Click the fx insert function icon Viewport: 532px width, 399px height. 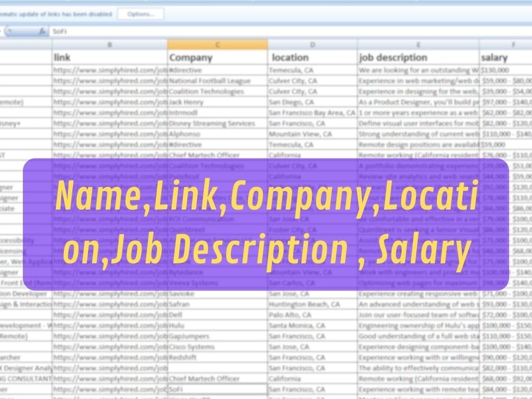coord(43,31)
